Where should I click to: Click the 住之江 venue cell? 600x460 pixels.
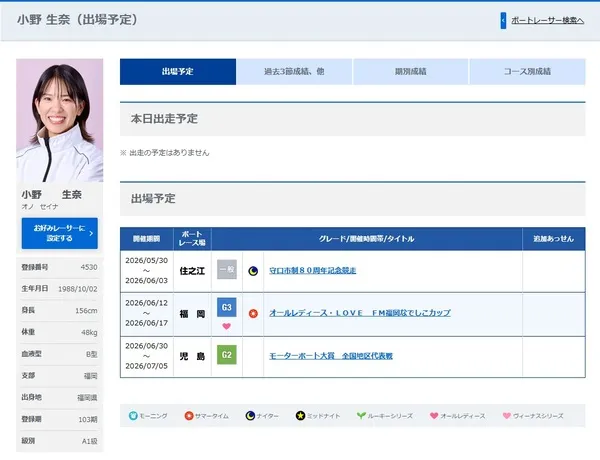pos(192,271)
